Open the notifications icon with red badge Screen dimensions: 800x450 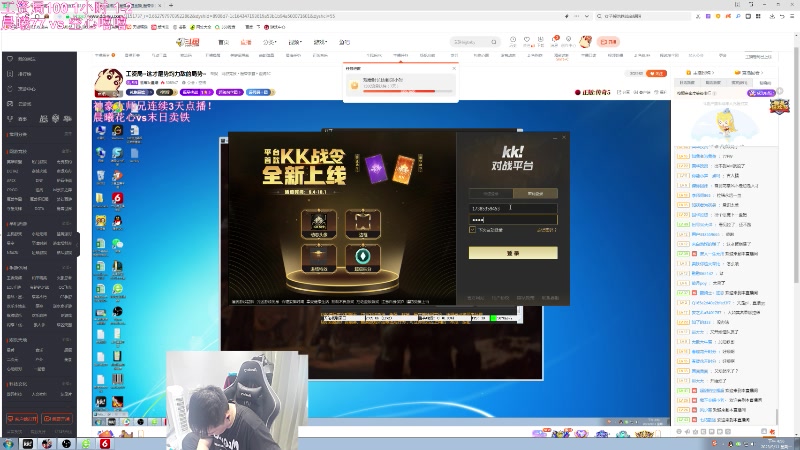tap(555, 41)
